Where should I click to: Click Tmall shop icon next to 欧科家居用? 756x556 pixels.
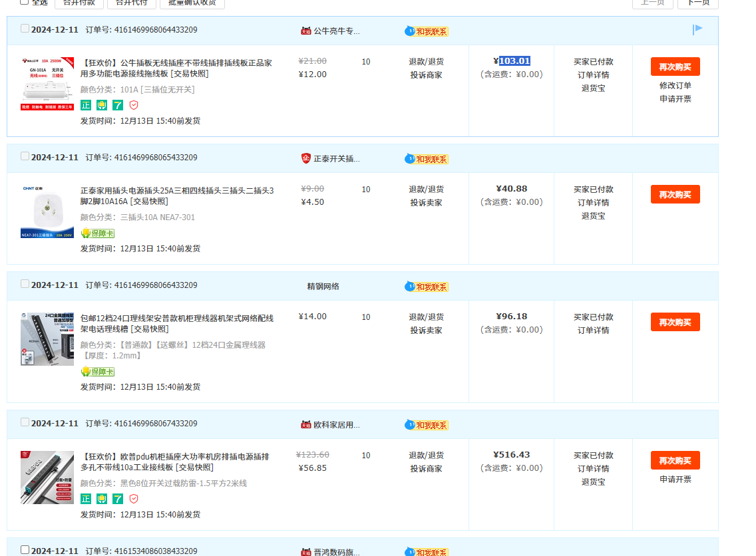click(306, 425)
